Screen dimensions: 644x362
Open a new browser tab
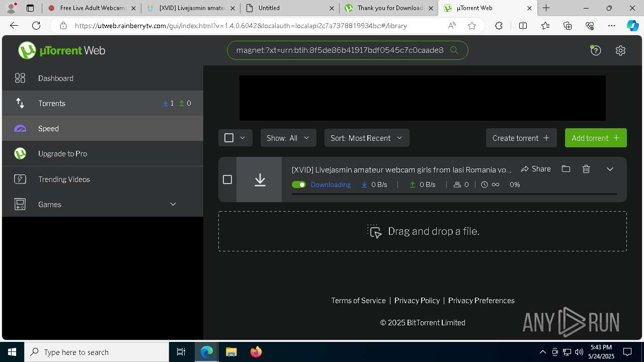coord(546,8)
